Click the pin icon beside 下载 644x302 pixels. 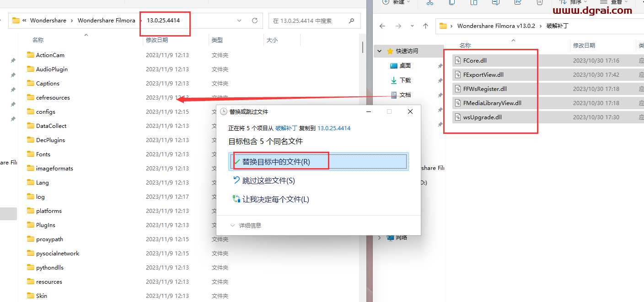(x=440, y=80)
